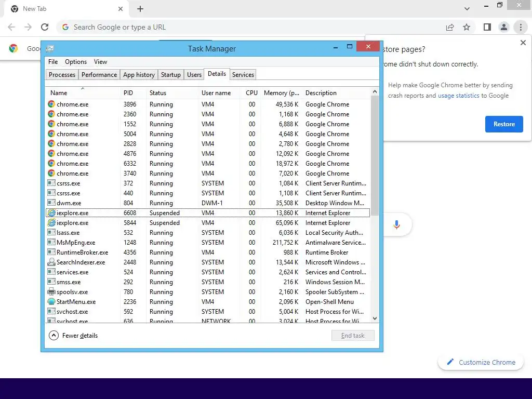Click svchost.exe row with PID 592
This screenshot has height=399, width=532.
tap(208, 312)
